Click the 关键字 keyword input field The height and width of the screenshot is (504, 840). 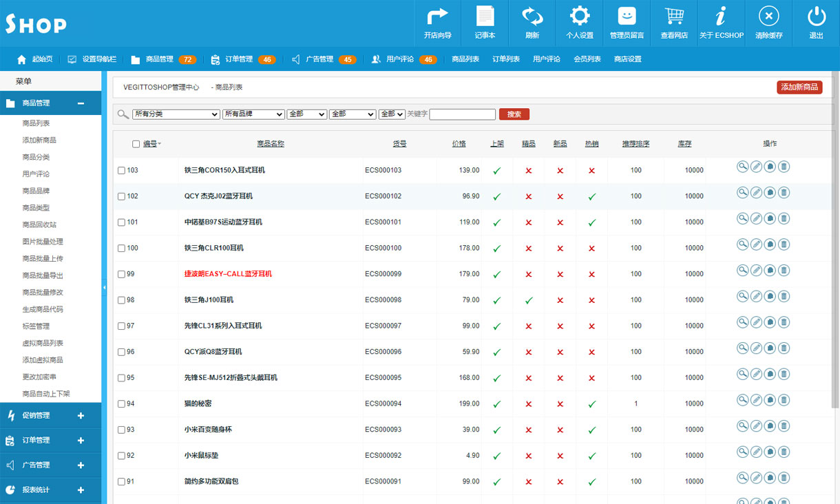(x=462, y=114)
